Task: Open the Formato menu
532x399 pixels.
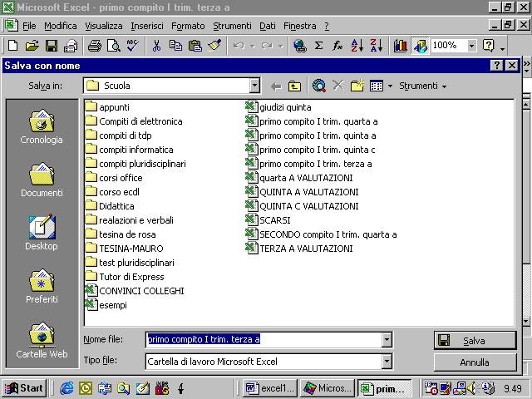Action: pyautogui.click(x=188, y=26)
